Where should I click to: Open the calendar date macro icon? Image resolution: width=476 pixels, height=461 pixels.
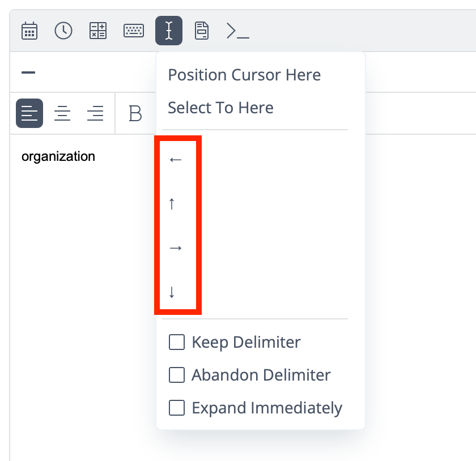pyautogui.click(x=29, y=31)
